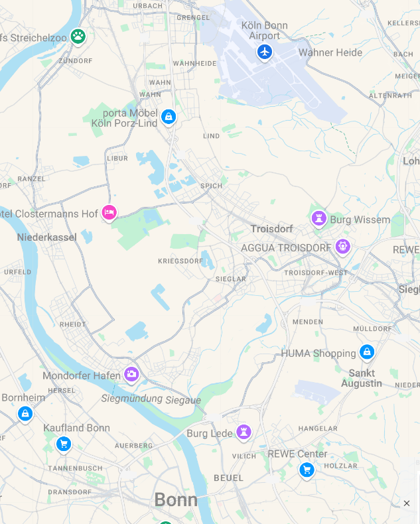The height and width of the screenshot is (524, 420).
Task: Open the Burg Lede castle marker
Action: tap(244, 432)
